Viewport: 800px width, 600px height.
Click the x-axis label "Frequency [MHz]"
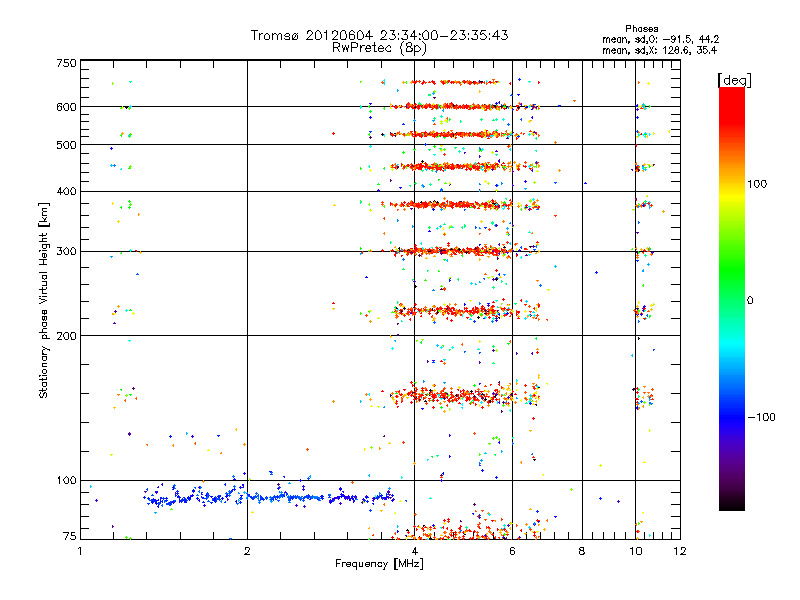pos(379,564)
